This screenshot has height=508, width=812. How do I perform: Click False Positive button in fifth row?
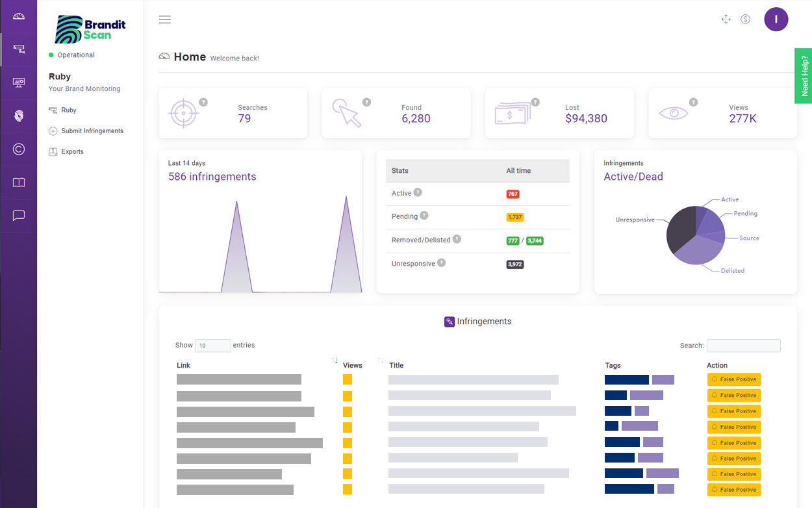coord(734,443)
